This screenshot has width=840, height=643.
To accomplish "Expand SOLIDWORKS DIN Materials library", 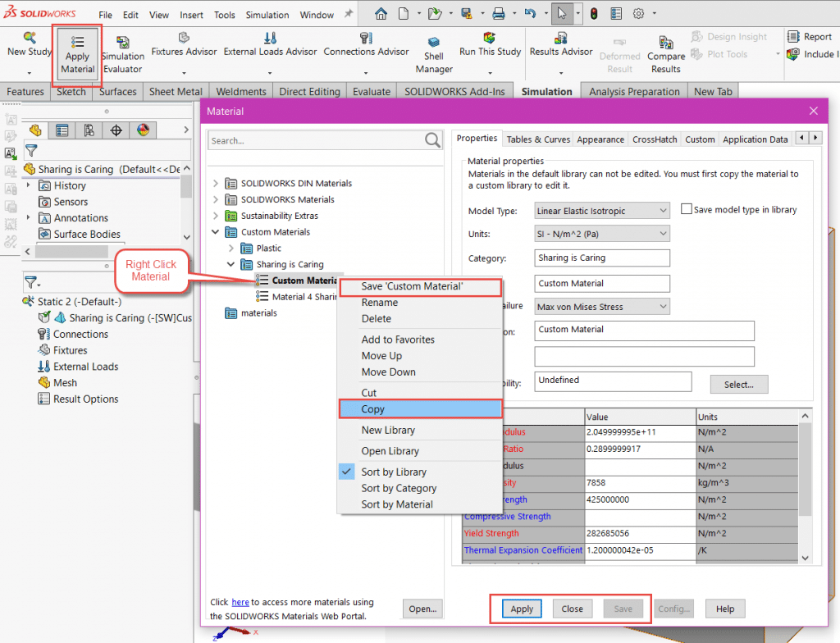I will pos(216,183).
